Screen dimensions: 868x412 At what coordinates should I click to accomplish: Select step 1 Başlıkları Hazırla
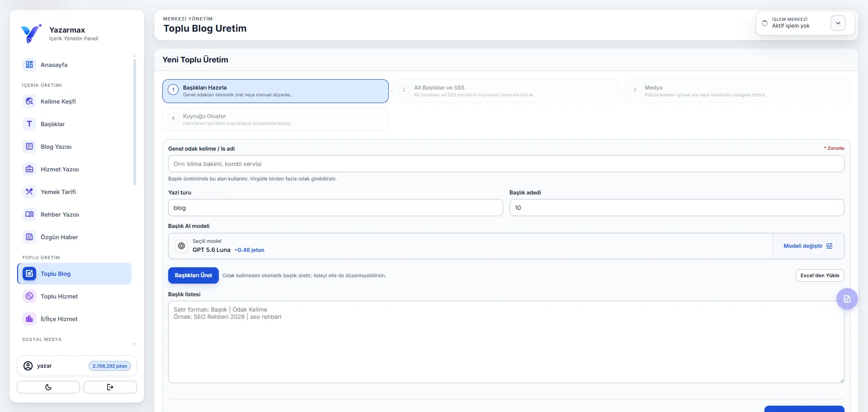click(275, 91)
